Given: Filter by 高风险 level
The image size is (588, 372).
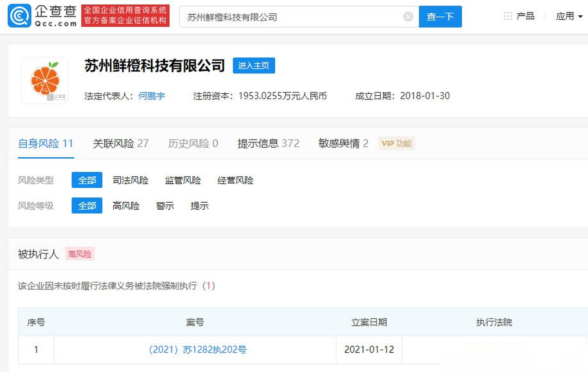Looking at the screenshot, I should pos(126,206).
